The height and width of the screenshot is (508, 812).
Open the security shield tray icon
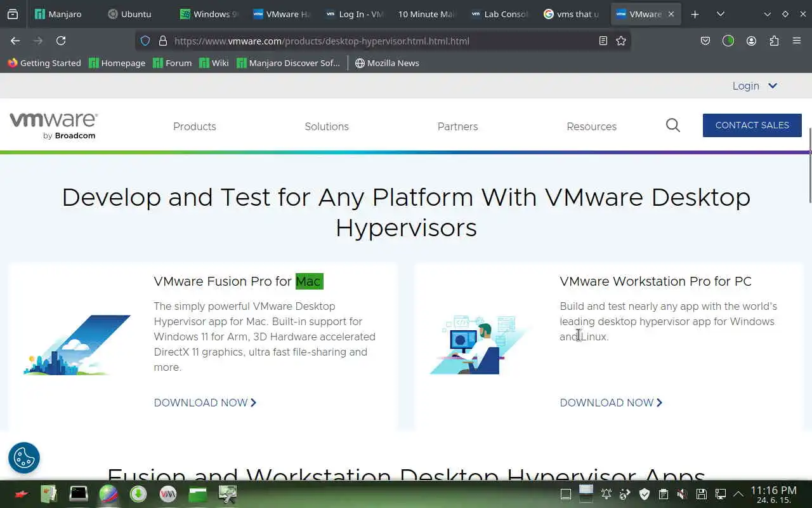point(645,494)
